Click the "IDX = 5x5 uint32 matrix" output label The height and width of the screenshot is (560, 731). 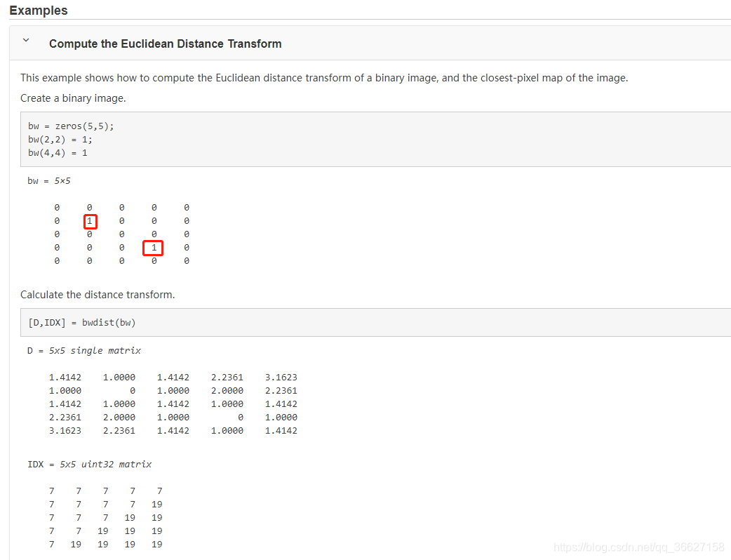(x=90, y=465)
